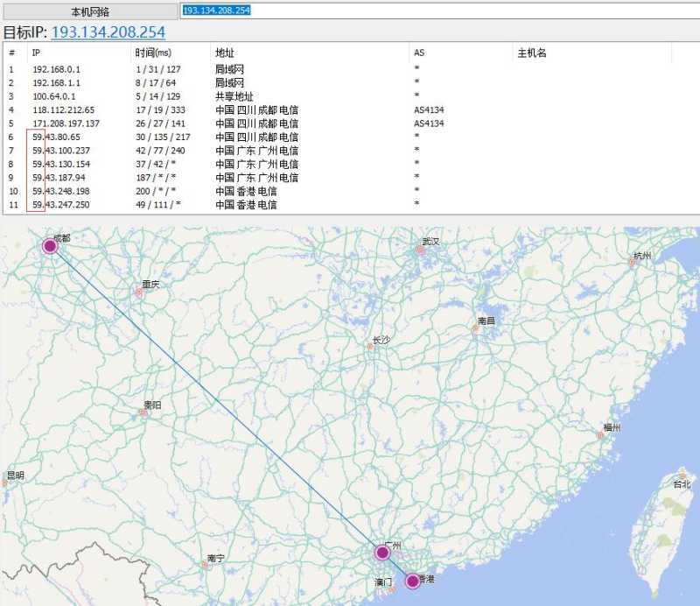
Task: Click the 香港 route marker on the map
Action: click(412, 581)
